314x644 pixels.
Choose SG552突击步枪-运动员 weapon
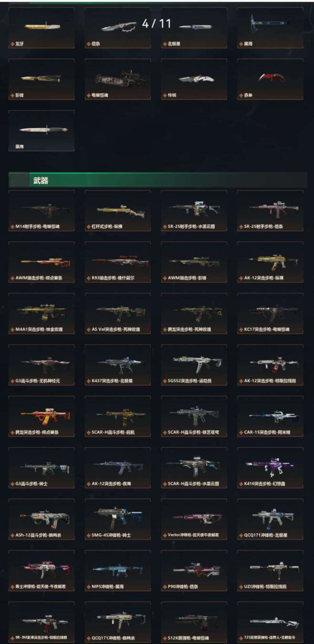194,365
